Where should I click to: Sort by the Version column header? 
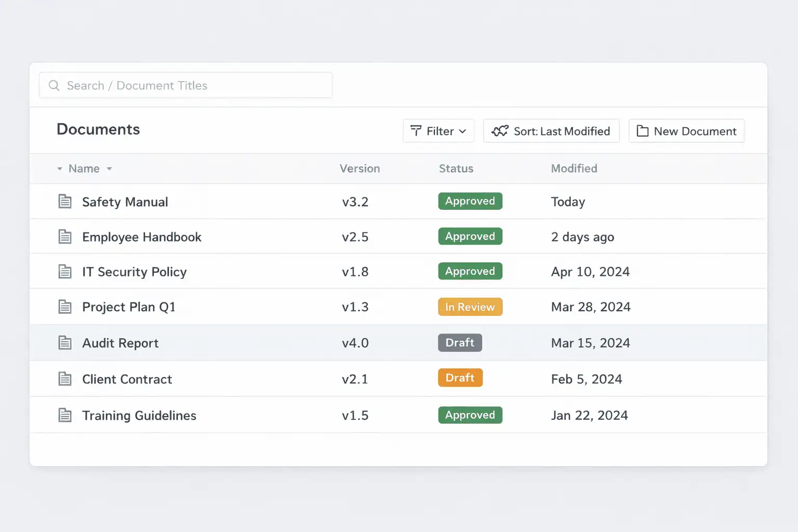coord(360,169)
